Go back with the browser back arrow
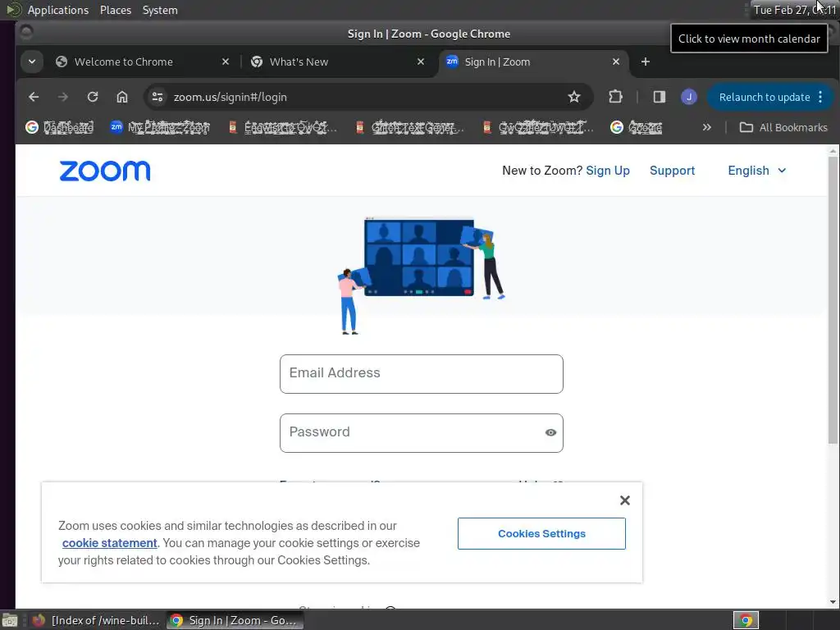 pos(34,97)
